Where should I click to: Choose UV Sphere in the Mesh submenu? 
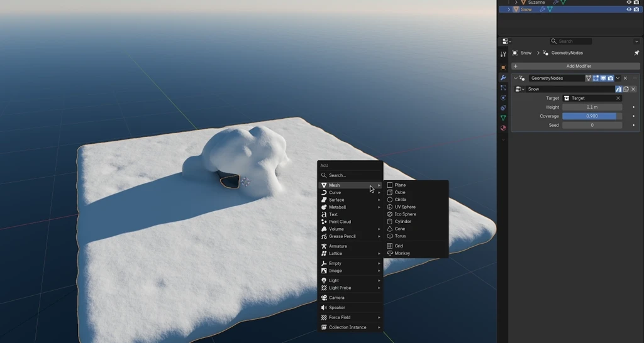(404, 207)
